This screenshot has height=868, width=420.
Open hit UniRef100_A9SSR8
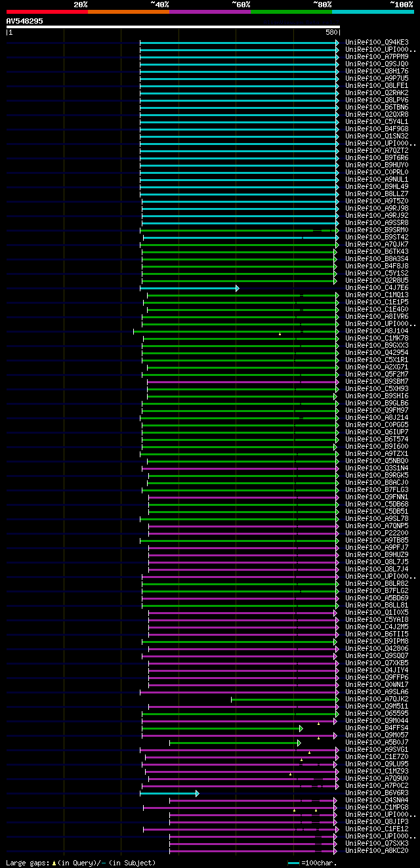[377, 223]
